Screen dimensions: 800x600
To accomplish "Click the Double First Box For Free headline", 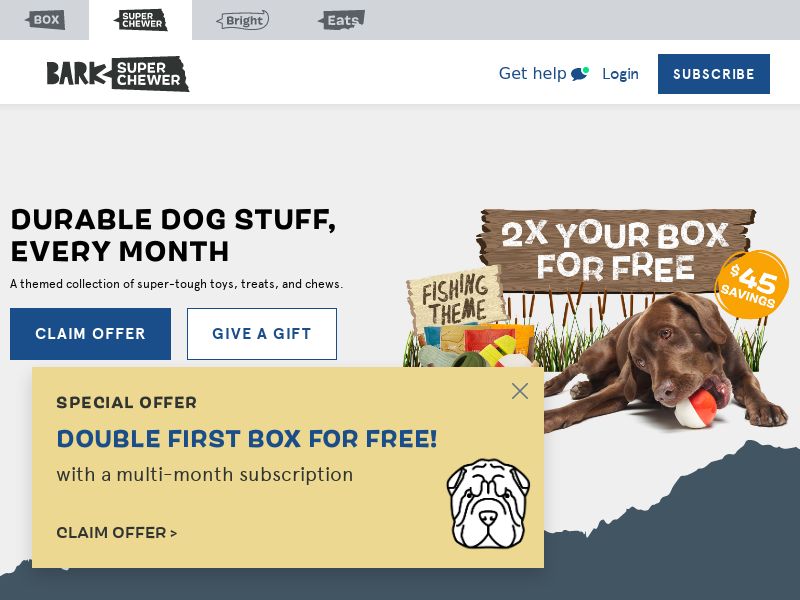I will coord(247,439).
